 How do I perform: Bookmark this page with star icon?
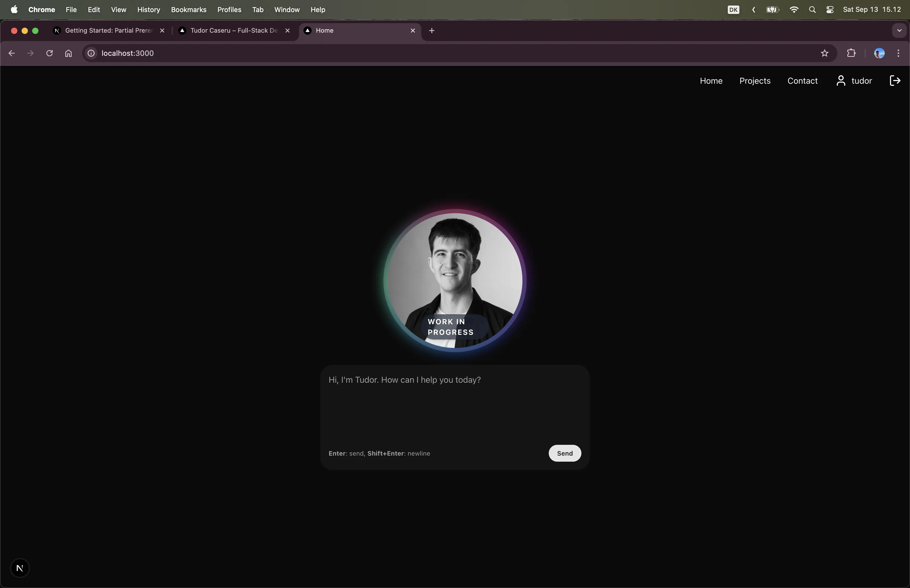824,53
